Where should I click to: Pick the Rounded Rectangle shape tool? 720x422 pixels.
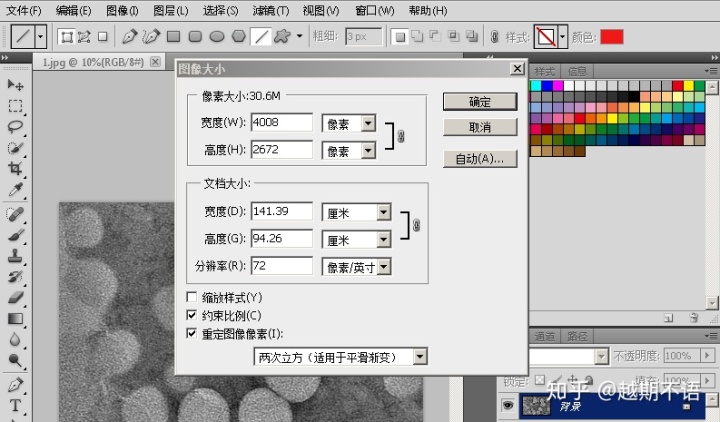[x=195, y=36]
